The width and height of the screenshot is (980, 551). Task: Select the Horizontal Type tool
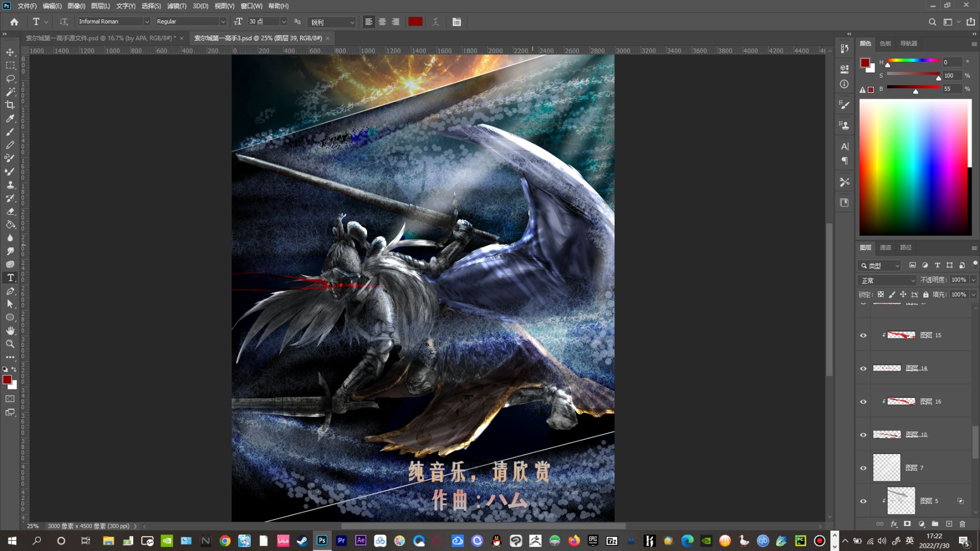click(10, 278)
